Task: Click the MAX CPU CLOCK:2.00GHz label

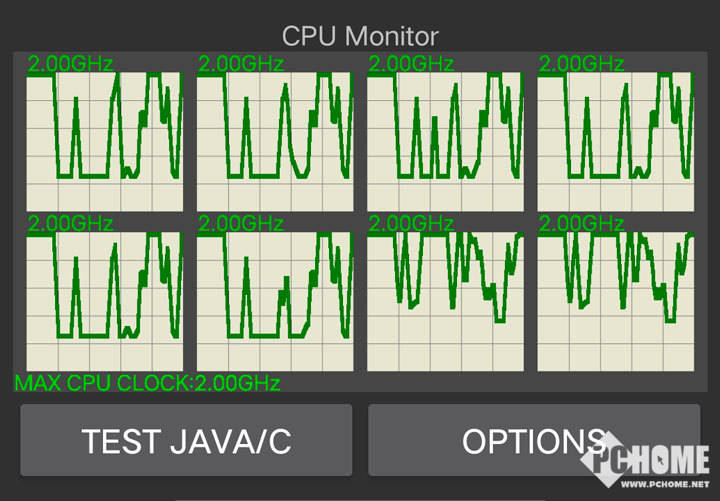Action: (x=147, y=383)
